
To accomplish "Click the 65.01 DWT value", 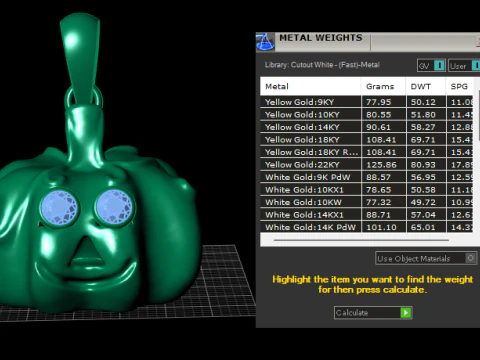I will click(x=423, y=227).
